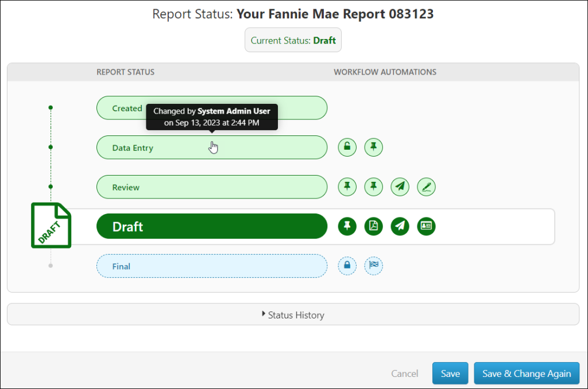Viewport: 588px width, 389px height.
Task: Click the flag icon in Final row
Action: click(x=373, y=266)
